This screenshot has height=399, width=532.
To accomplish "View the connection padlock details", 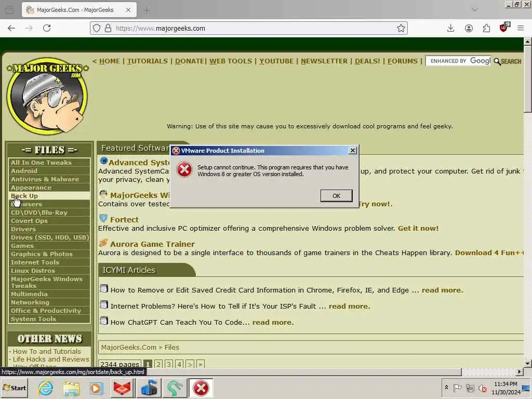I will point(108,28).
